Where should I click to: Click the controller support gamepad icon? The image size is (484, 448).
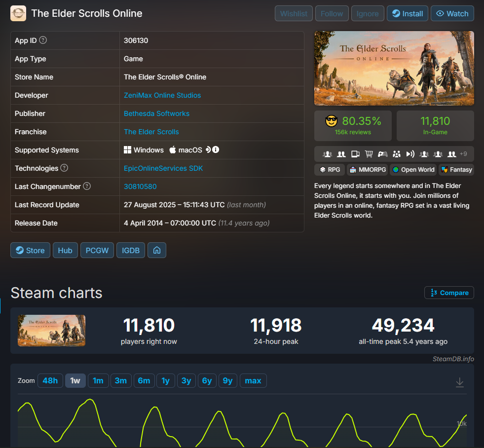click(x=383, y=154)
